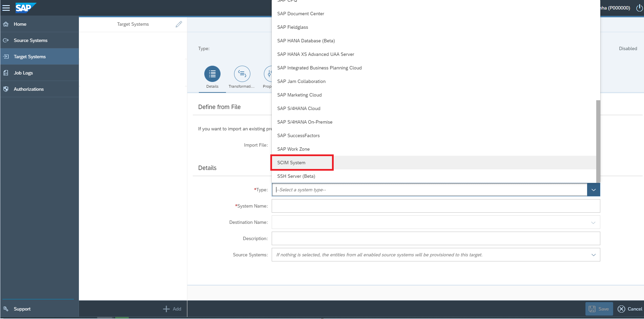Click the Save button
The height and width of the screenshot is (319, 644).
(x=599, y=309)
